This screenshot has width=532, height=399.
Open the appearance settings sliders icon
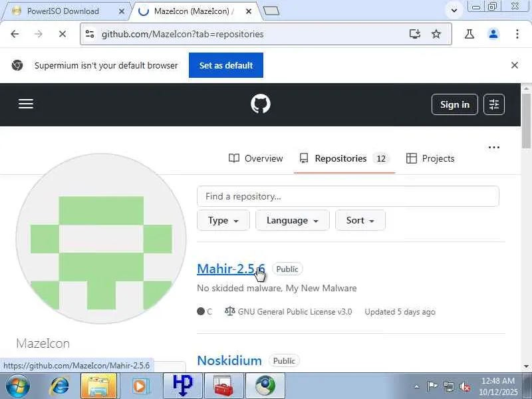494,104
